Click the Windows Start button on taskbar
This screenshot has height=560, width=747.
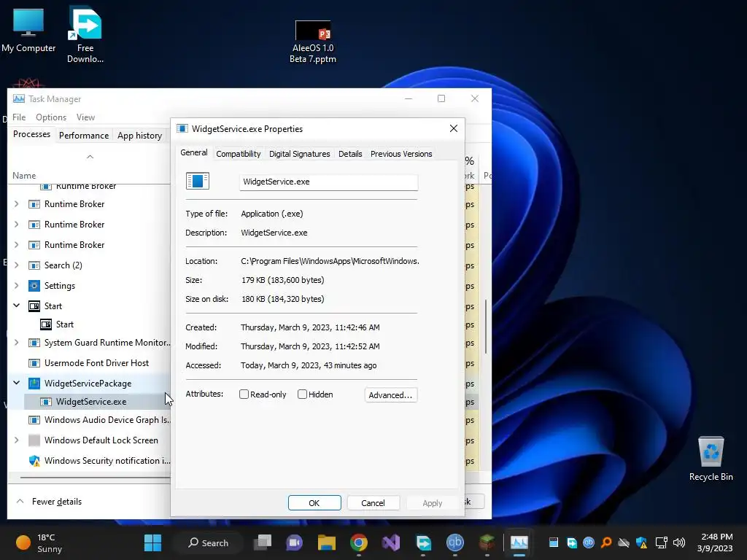(x=153, y=542)
